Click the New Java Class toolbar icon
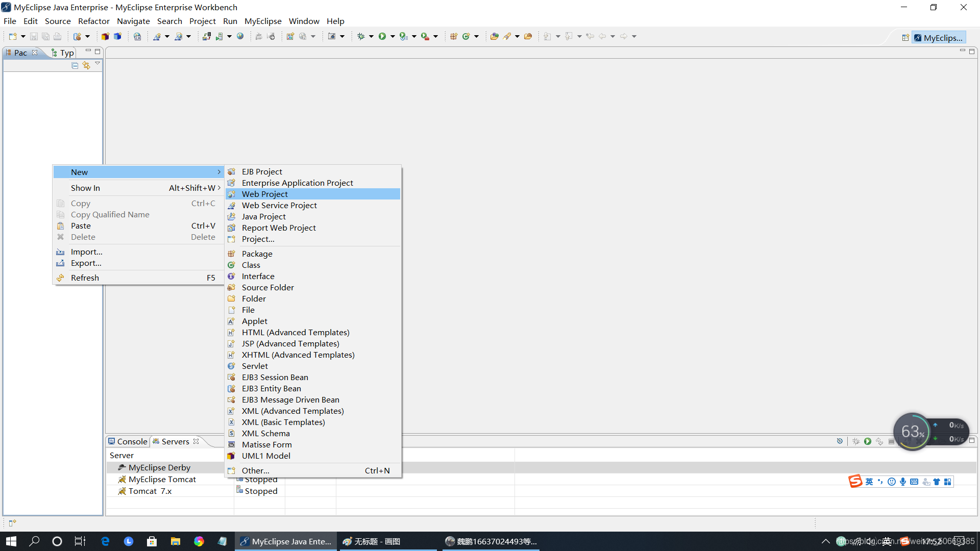This screenshot has width=980, height=551. click(x=466, y=36)
